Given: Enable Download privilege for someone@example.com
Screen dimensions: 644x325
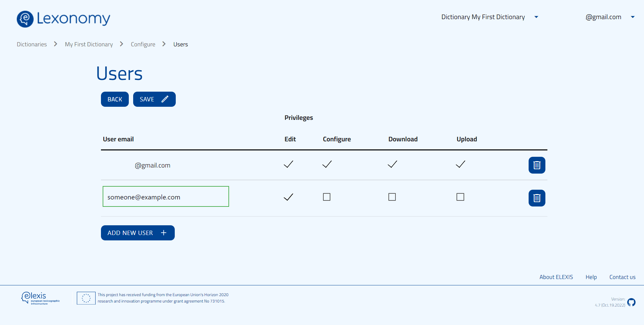Looking at the screenshot, I should (x=392, y=197).
